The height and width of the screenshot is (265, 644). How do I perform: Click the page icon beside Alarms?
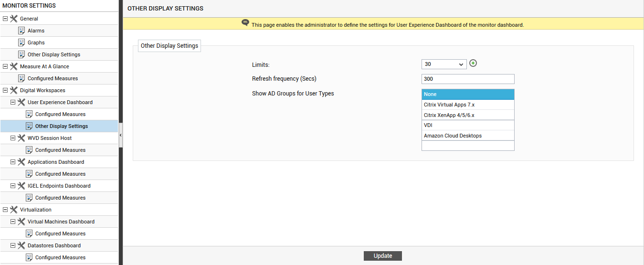click(x=21, y=31)
